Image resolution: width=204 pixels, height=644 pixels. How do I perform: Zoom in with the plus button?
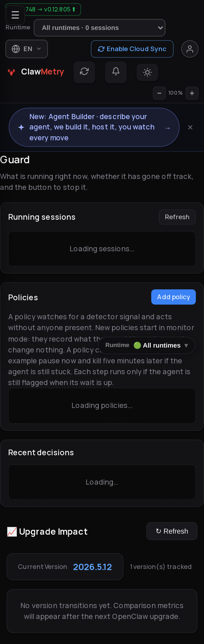tap(192, 93)
